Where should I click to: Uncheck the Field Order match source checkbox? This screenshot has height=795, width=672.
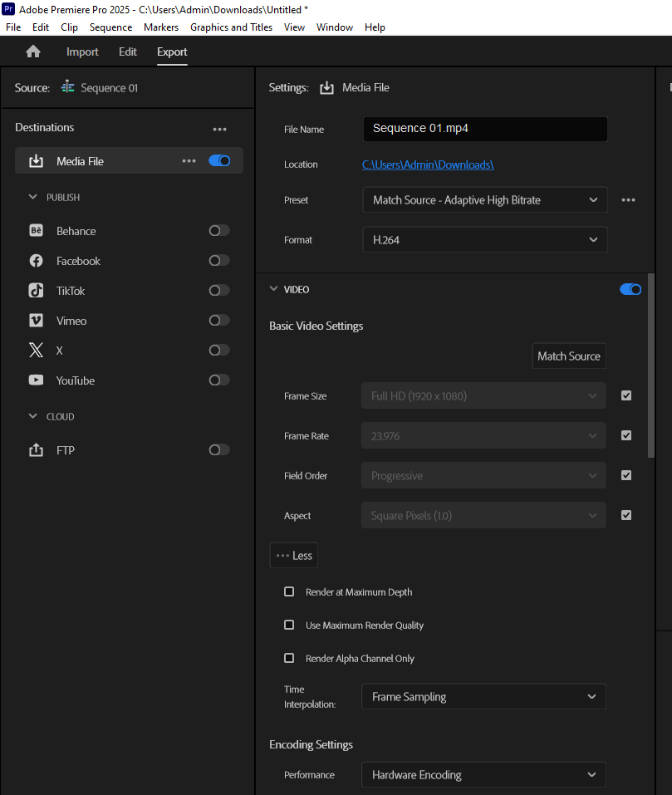pyautogui.click(x=626, y=475)
